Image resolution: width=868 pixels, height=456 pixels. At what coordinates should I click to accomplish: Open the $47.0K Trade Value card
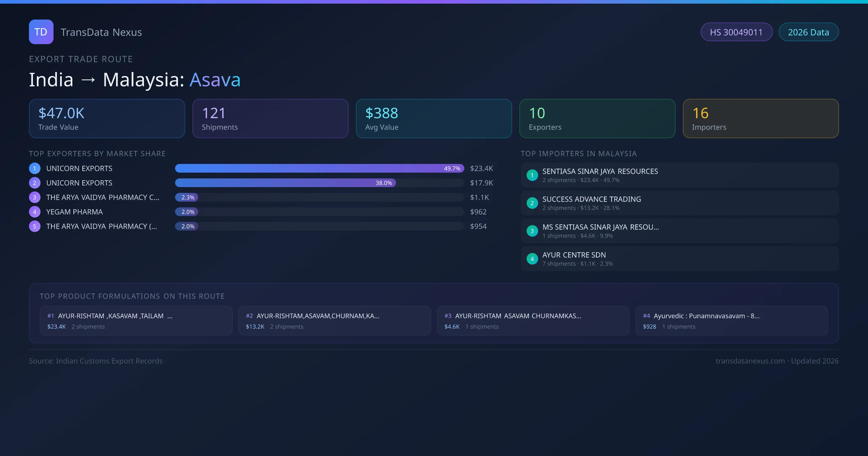coord(107,118)
